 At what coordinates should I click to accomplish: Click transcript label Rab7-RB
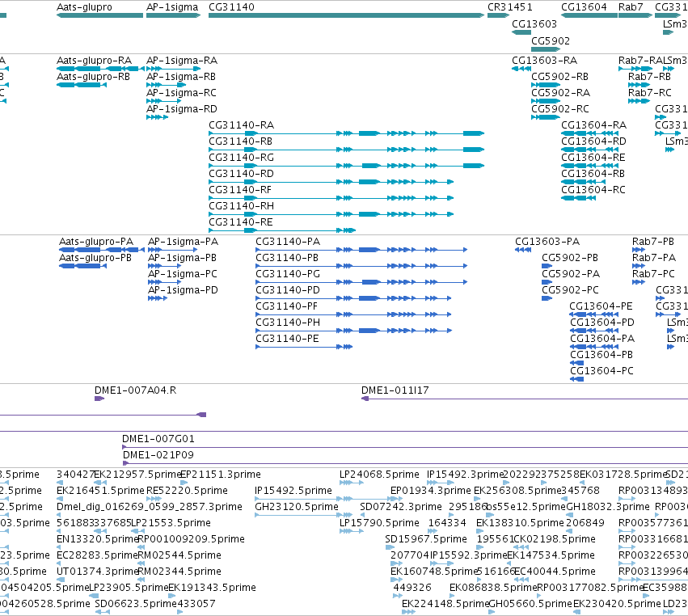[649, 76]
